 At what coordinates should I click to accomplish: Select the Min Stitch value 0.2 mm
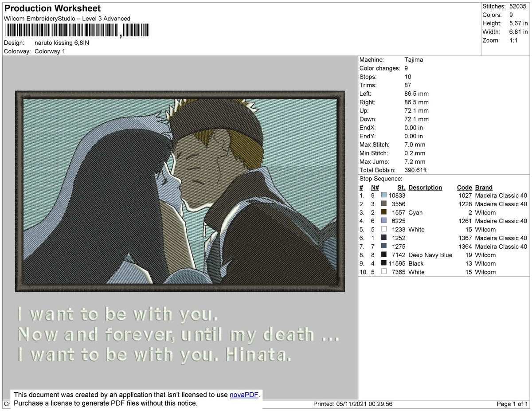pyautogui.click(x=415, y=153)
